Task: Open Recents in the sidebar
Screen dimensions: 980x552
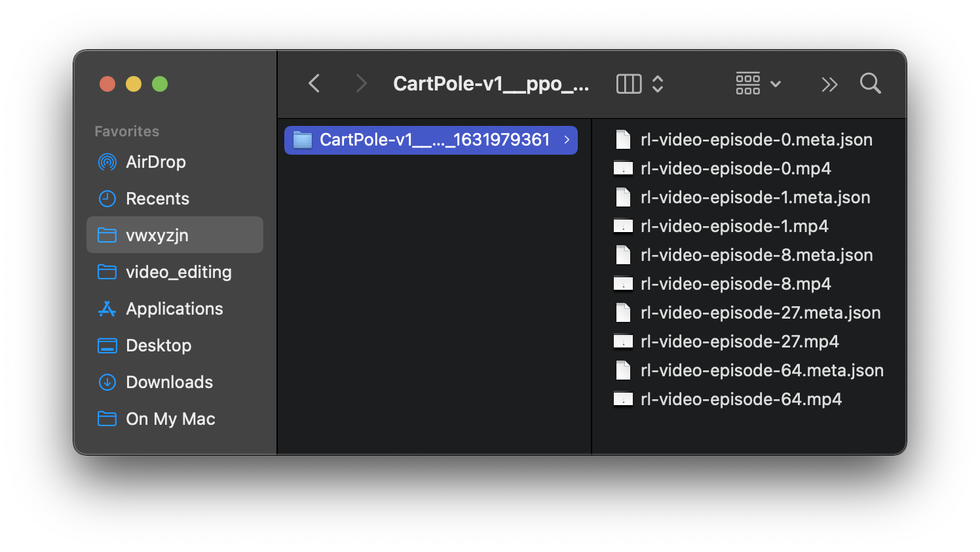Action: pyautogui.click(x=175, y=199)
